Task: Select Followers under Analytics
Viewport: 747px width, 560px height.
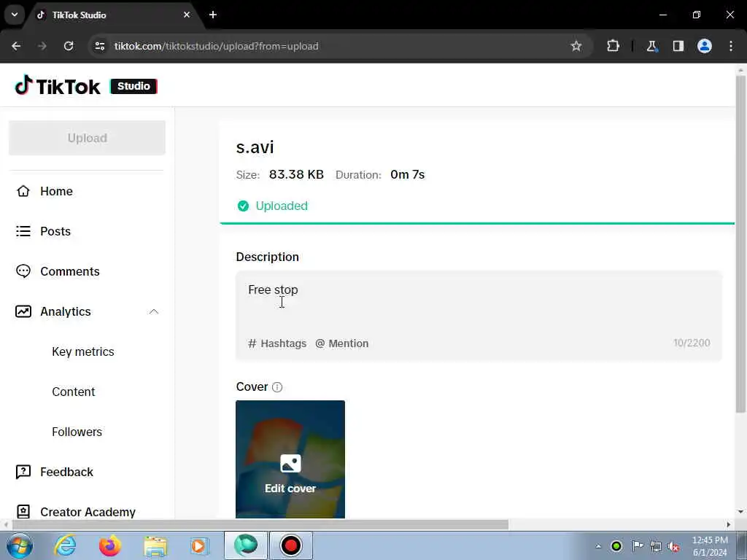Action: click(77, 432)
